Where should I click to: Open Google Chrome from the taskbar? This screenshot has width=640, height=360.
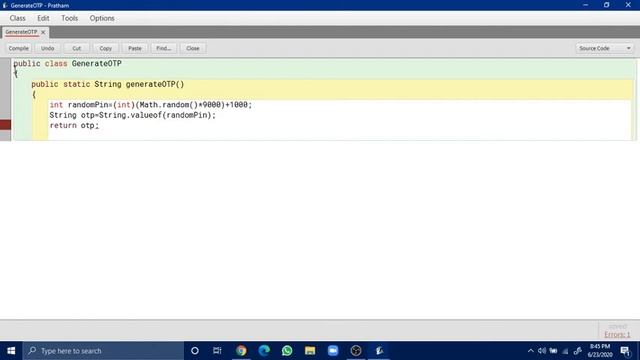(241, 351)
